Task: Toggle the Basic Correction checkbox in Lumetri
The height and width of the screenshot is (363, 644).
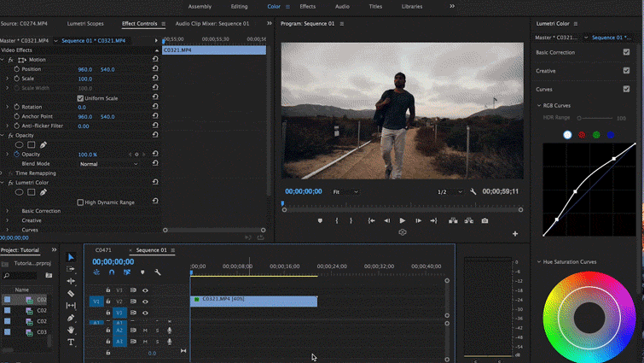Action: 627,52
